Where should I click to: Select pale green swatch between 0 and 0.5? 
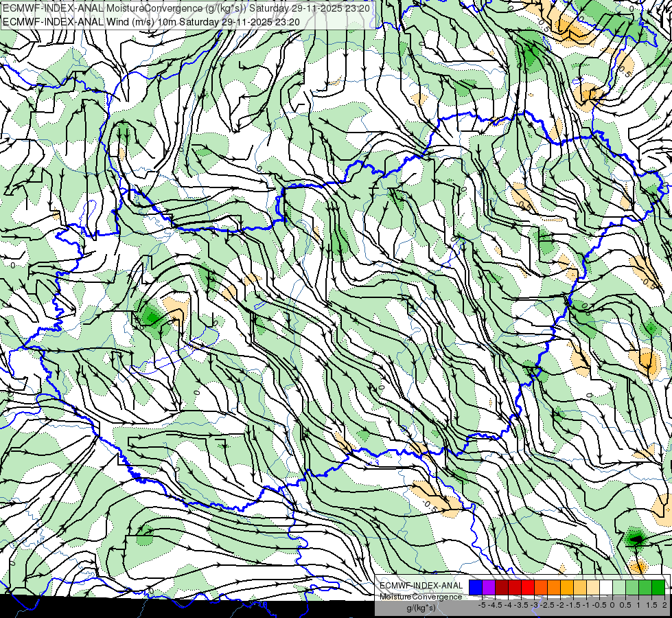[619, 587]
